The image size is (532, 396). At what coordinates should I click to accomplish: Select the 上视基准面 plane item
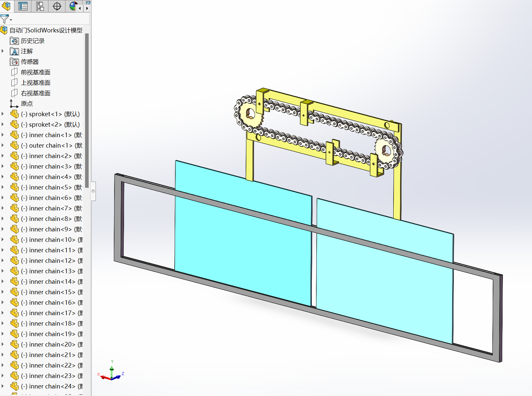(x=35, y=82)
